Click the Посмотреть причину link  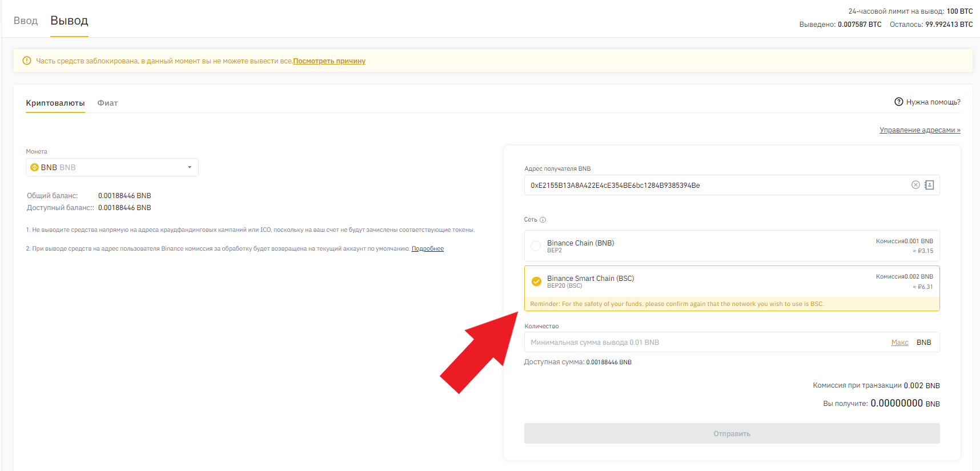pos(330,61)
